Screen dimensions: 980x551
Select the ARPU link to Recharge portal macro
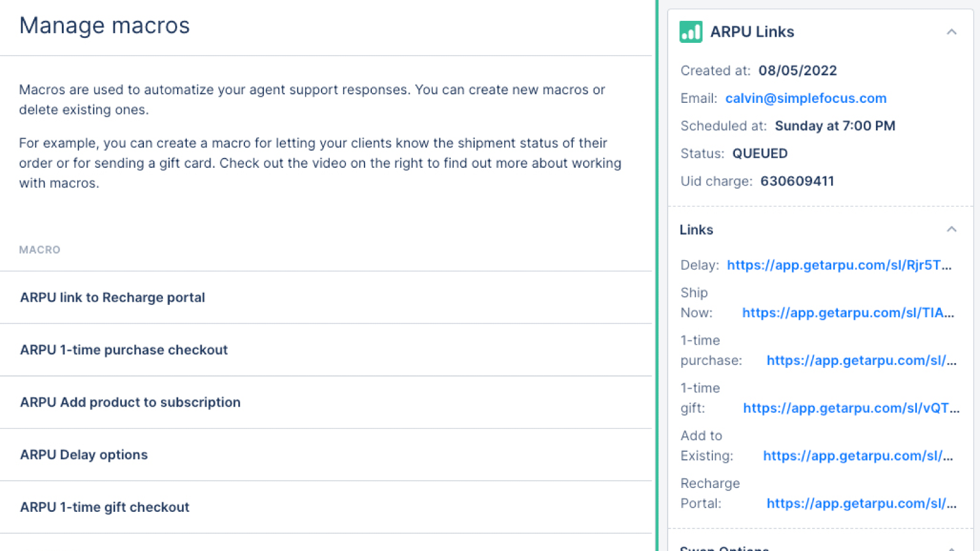click(x=113, y=298)
